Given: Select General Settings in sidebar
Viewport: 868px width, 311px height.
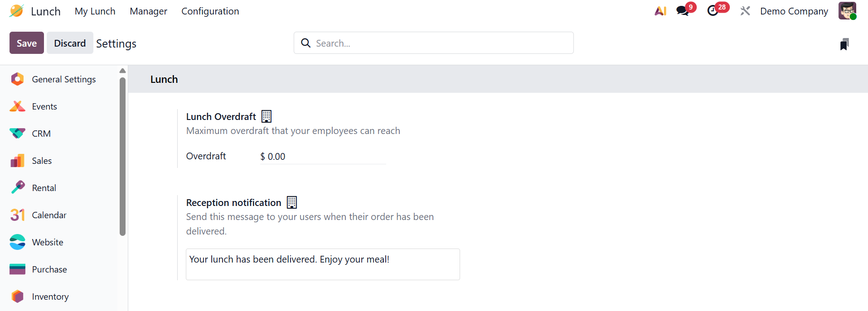Looking at the screenshot, I should click(x=63, y=79).
